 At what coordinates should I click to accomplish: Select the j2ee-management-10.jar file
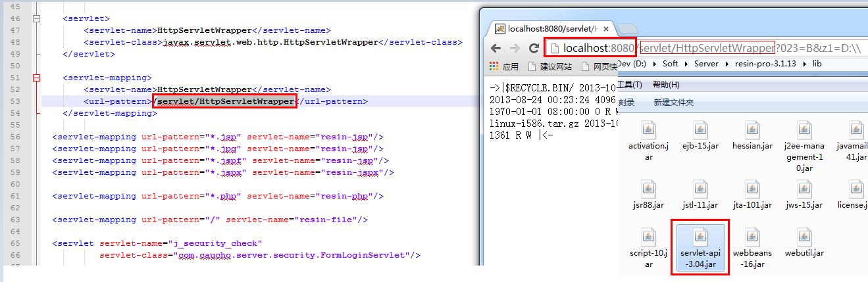pos(803,146)
